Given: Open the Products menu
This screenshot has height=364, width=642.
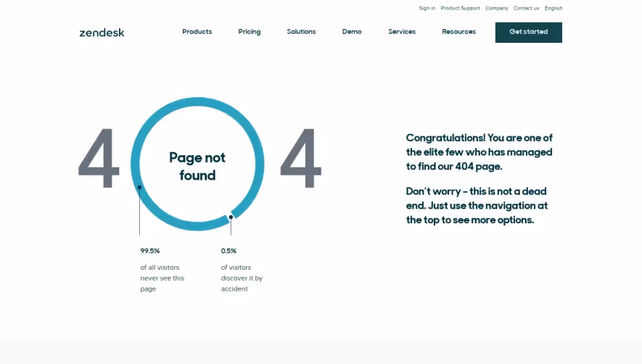Looking at the screenshot, I should (x=197, y=31).
